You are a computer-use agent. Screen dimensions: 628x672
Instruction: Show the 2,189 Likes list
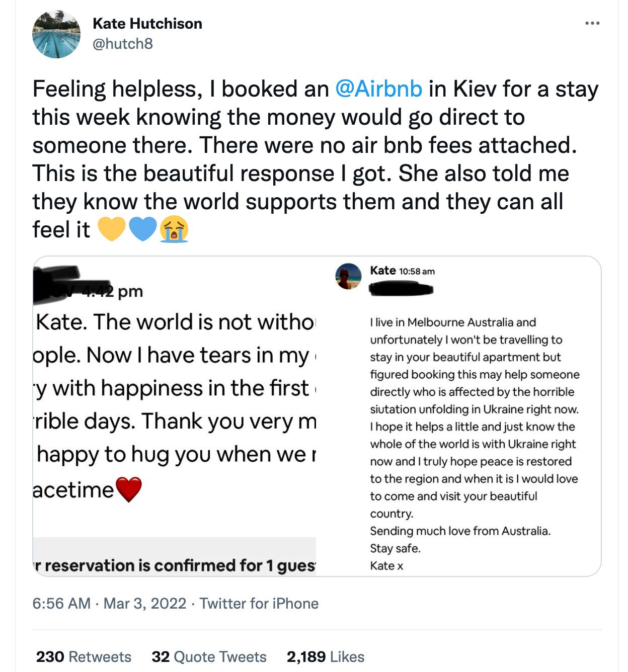click(x=326, y=656)
